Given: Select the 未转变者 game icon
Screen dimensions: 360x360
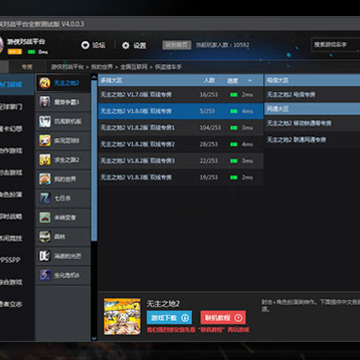Looking at the screenshot, I should [45, 217].
